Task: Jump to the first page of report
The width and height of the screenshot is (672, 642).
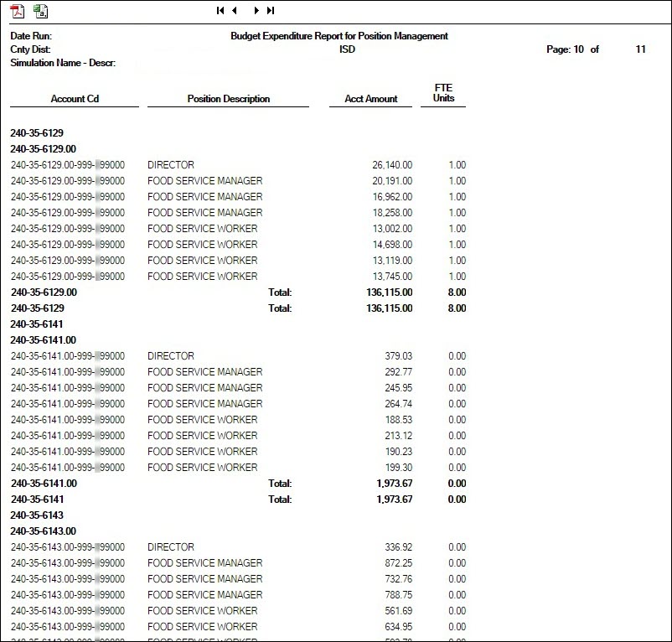Action: pos(220,11)
